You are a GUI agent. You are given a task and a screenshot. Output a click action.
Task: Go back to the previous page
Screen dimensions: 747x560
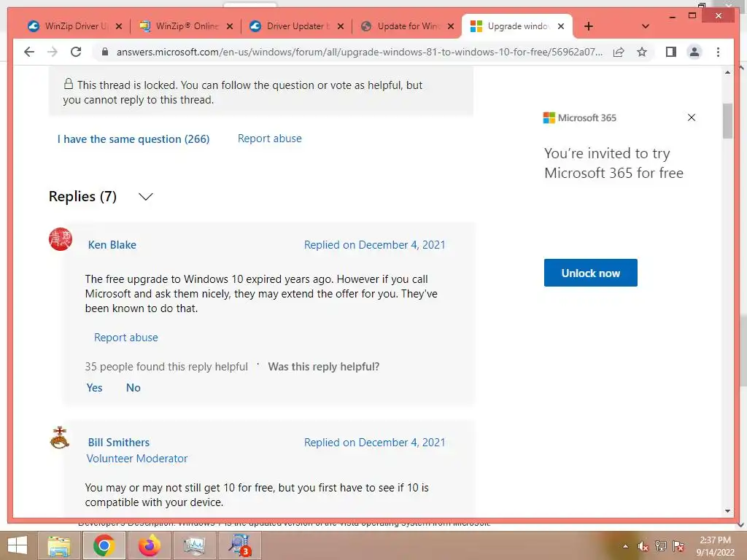pyautogui.click(x=29, y=52)
